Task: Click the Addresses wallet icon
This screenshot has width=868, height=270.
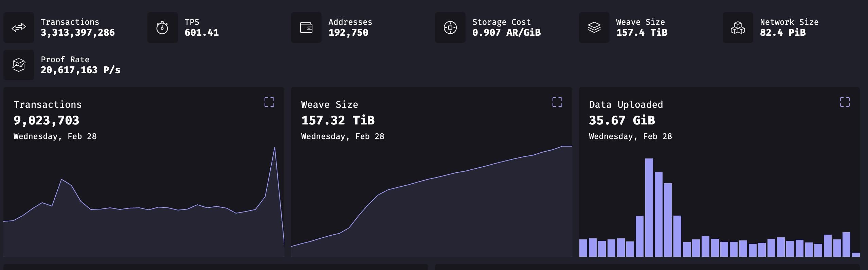Action: [306, 28]
